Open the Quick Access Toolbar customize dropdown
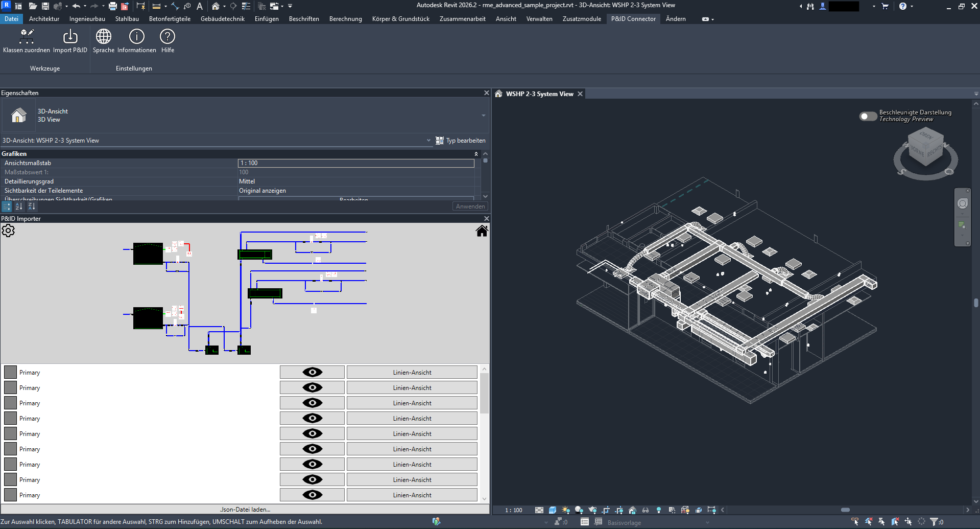Screen dimensions: 980x529 pos(289,6)
